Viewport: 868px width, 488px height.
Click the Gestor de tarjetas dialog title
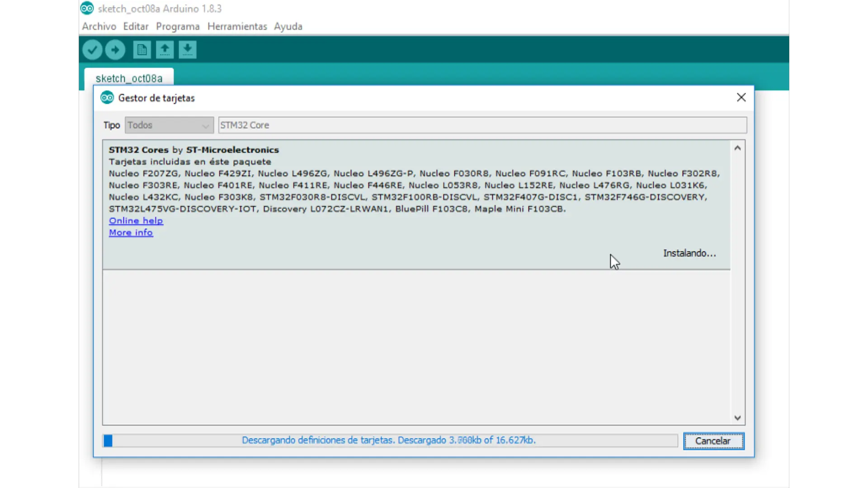(156, 98)
